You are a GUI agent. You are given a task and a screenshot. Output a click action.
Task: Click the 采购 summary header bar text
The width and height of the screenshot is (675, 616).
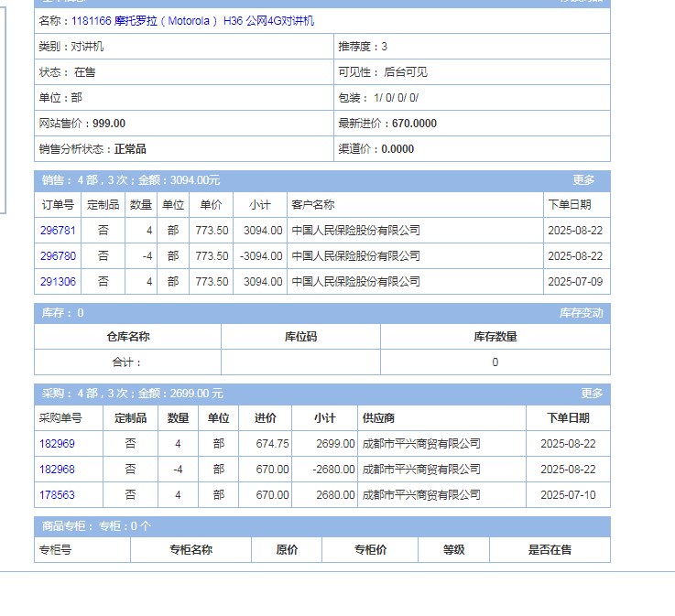coord(132,394)
